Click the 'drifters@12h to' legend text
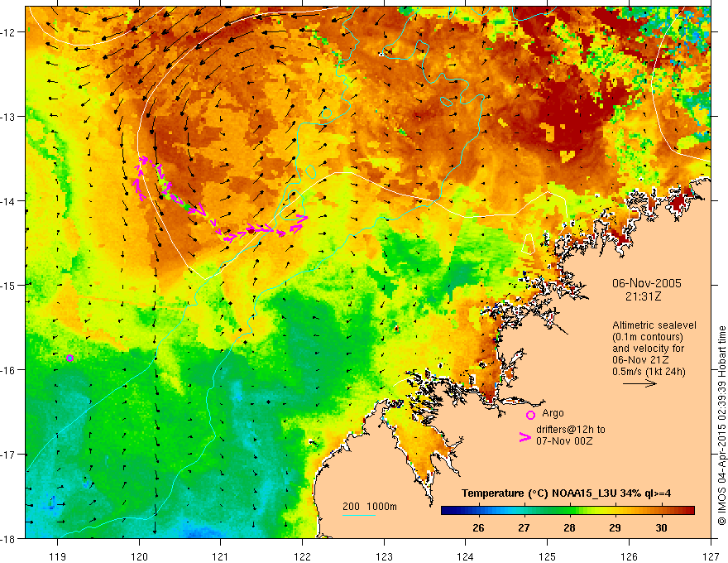The height and width of the screenshot is (563, 728). [571, 430]
